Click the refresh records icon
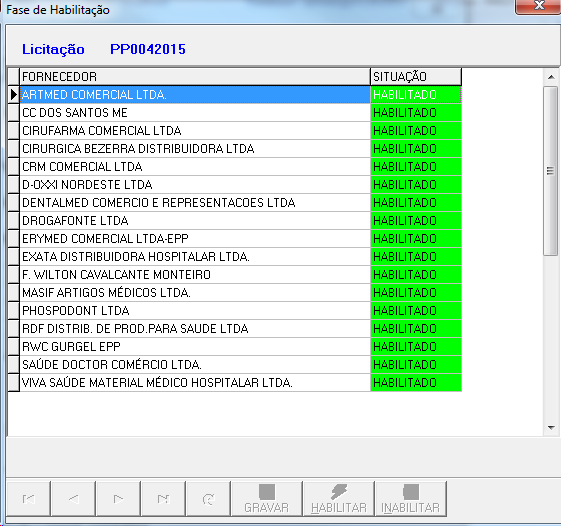Screen dimensions: 561x526 (208, 498)
